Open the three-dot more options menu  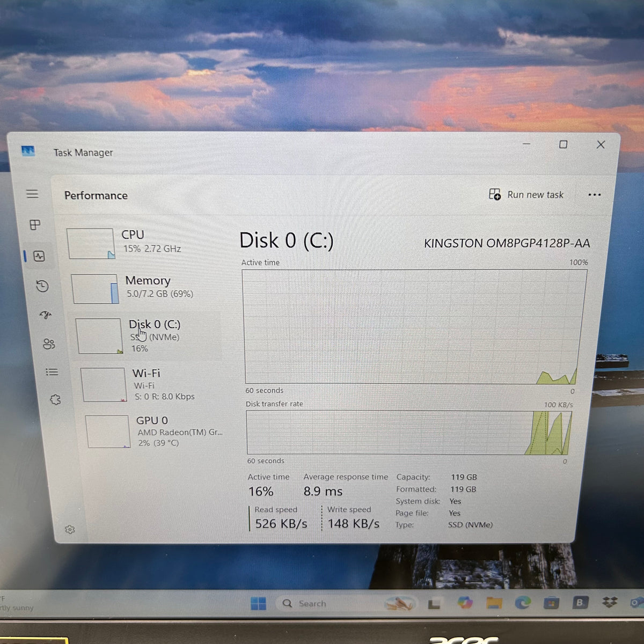(x=594, y=195)
